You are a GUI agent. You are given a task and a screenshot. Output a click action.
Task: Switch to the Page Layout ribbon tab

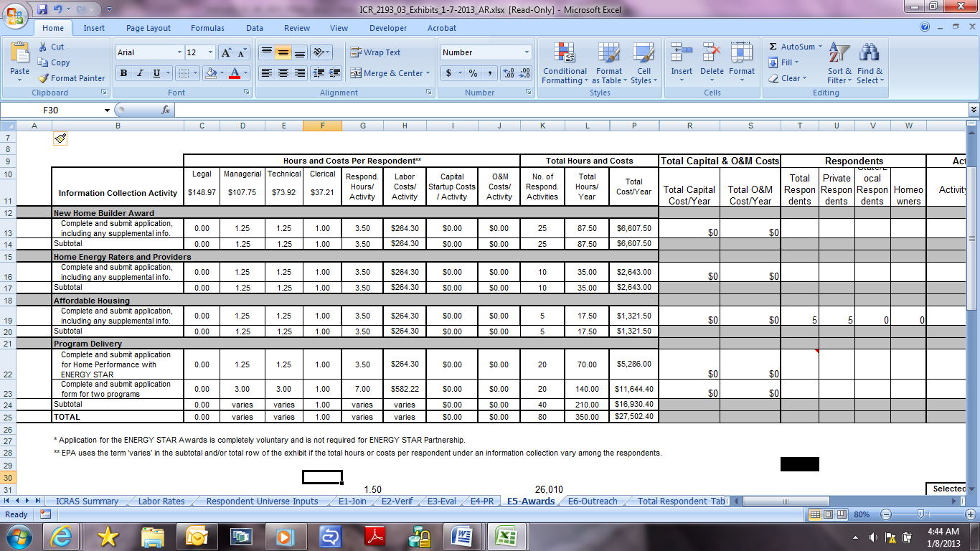149,28
